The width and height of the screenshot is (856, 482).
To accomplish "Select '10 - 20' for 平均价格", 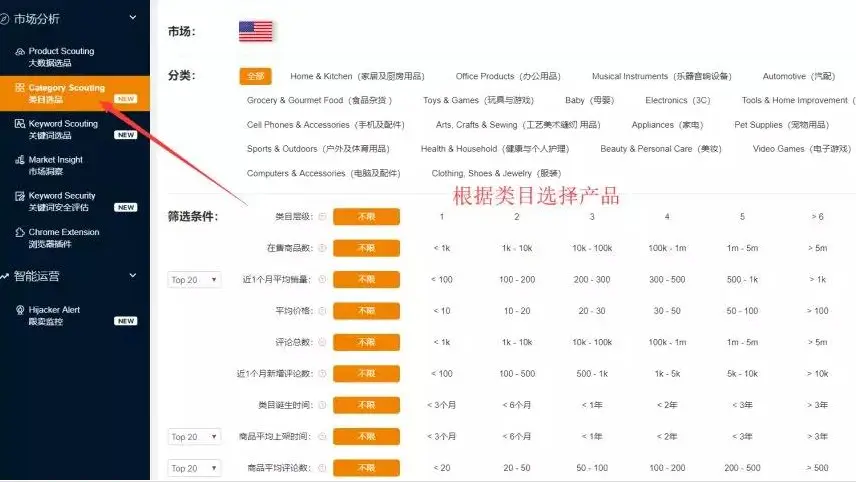I will click(x=517, y=311).
